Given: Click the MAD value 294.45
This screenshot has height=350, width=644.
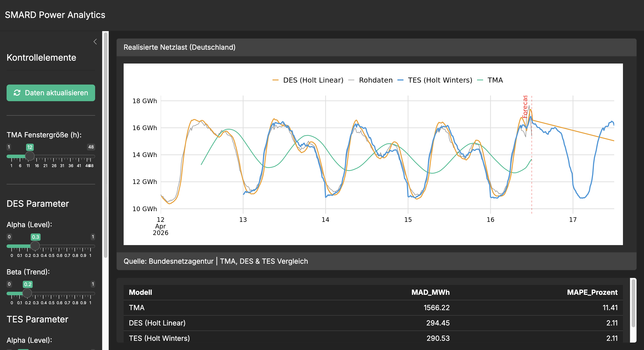Looking at the screenshot, I should click(x=438, y=323).
